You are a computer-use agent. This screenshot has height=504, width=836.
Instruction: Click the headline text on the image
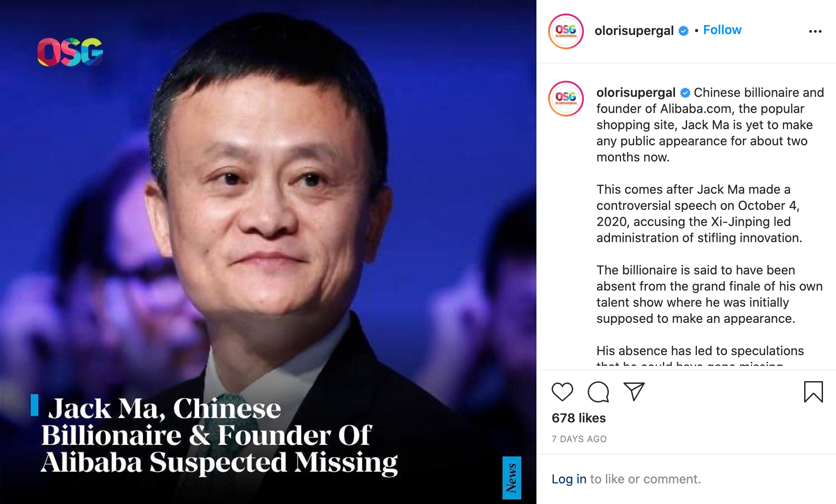[x=219, y=435]
